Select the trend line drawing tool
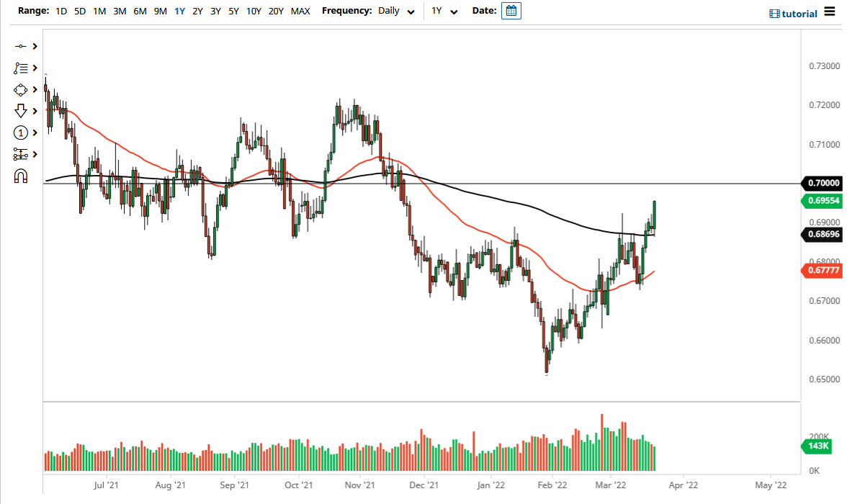 point(20,46)
